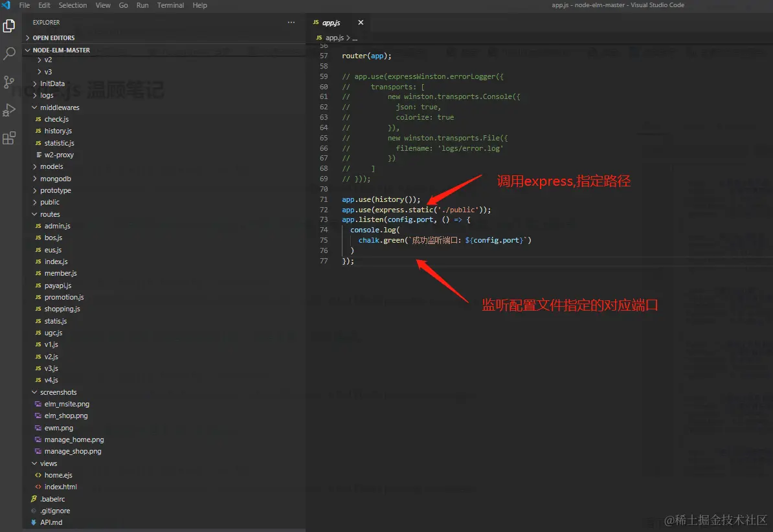Open eus.js file

click(x=52, y=250)
